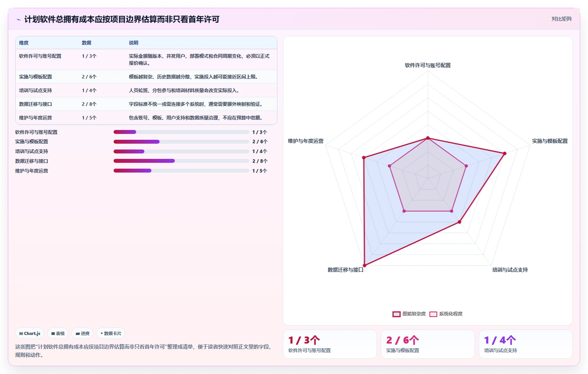The width and height of the screenshot is (588, 374).
Task: Click the page title 计划软件总拥有成本
Action: click(122, 20)
